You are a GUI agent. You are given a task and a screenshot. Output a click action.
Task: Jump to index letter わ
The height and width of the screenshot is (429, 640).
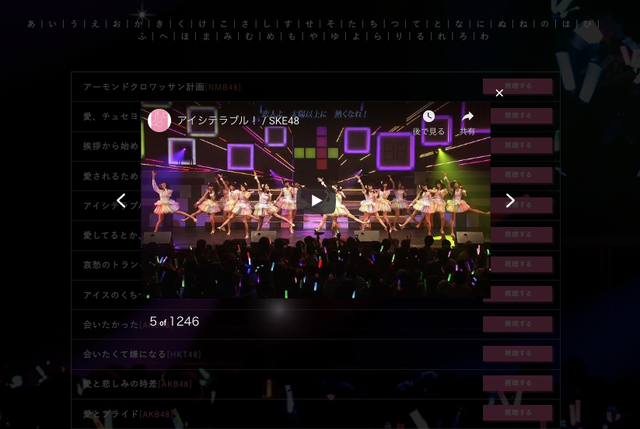click(x=484, y=36)
